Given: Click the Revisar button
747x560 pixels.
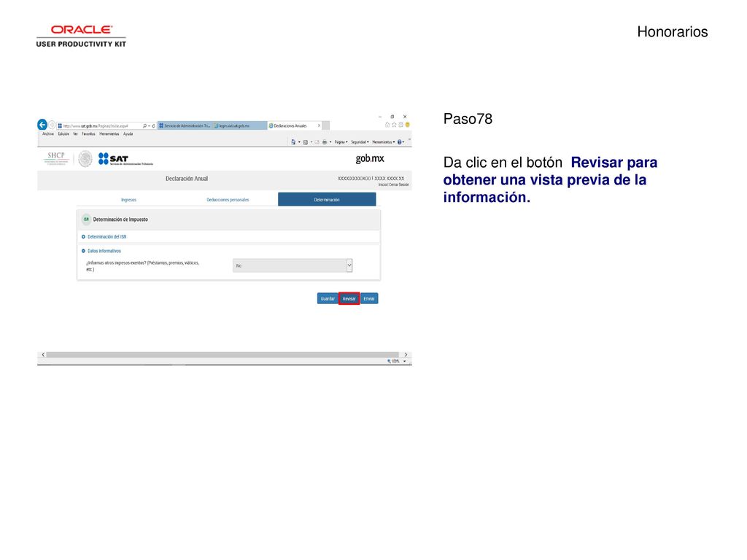Looking at the screenshot, I should (349, 298).
